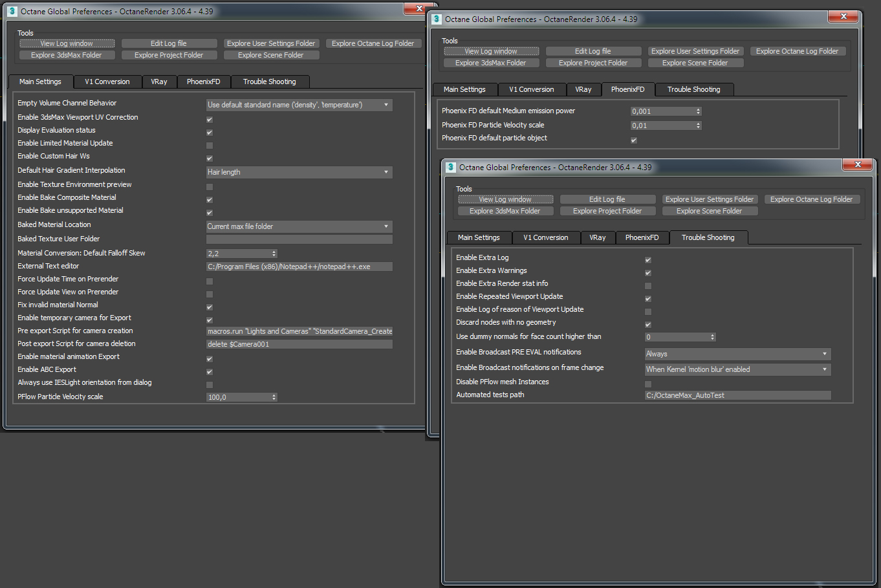Click Explore Scene Folder in Trouble Shooting window
The image size is (881, 588).
point(710,211)
